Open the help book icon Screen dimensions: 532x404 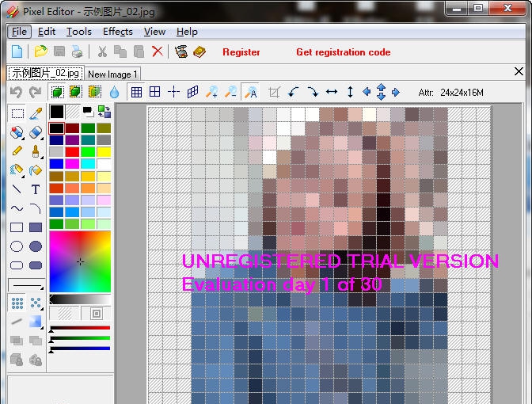pos(199,51)
